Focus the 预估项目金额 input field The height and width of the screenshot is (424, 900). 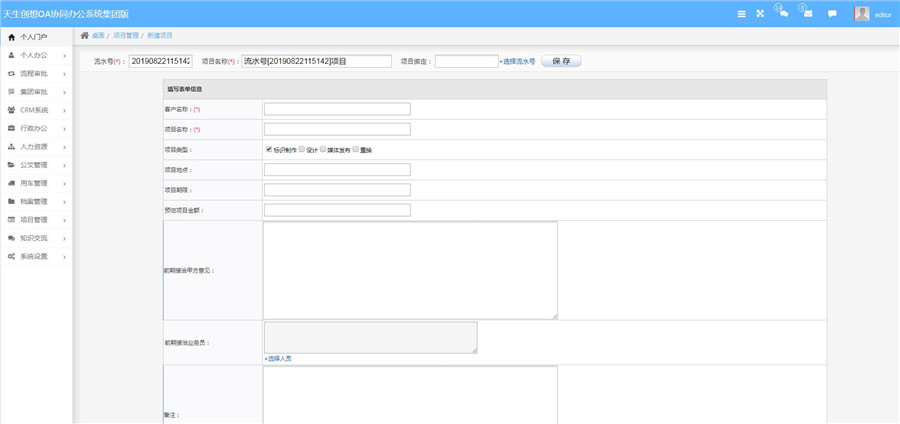[338, 210]
